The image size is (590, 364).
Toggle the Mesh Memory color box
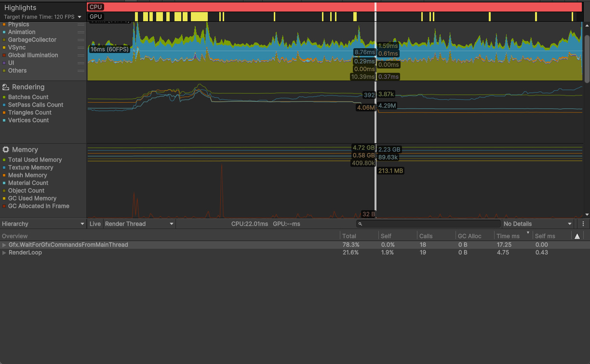[x=4, y=175]
